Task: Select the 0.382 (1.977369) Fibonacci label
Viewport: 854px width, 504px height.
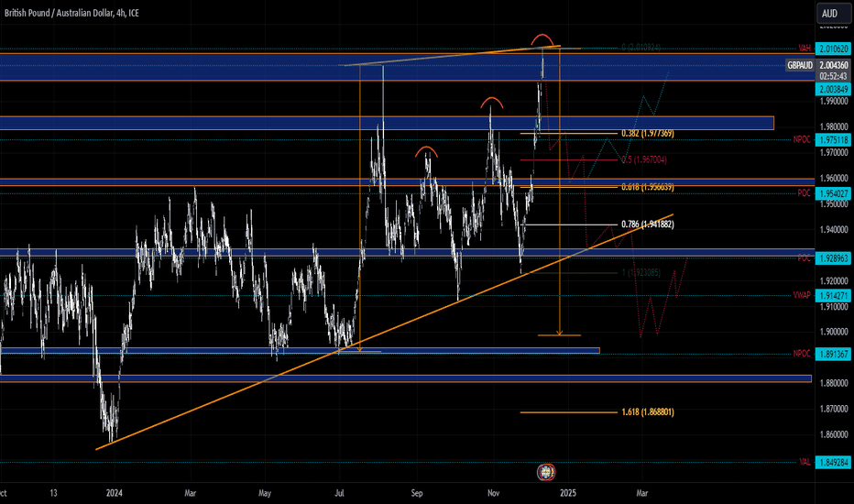Action: 648,134
